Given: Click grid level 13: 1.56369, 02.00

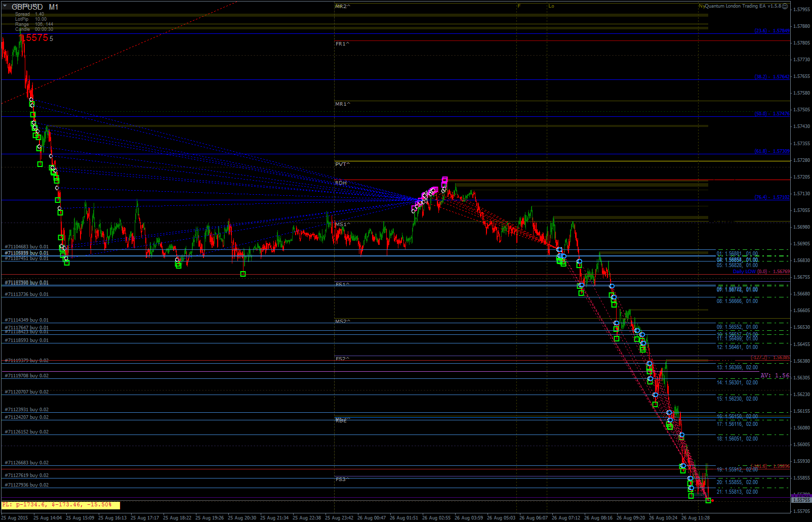Looking at the screenshot, I should coord(737,368).
